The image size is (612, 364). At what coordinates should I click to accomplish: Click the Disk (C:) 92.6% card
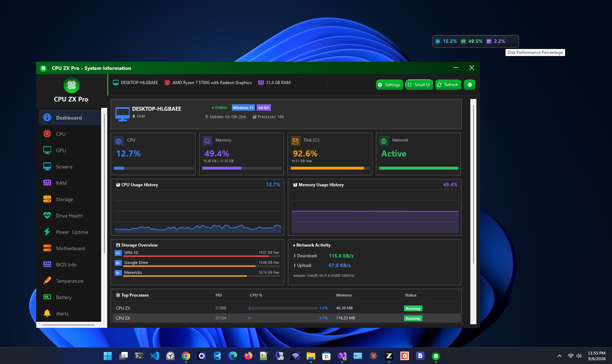pyautogui.click(x=330, y=154)
